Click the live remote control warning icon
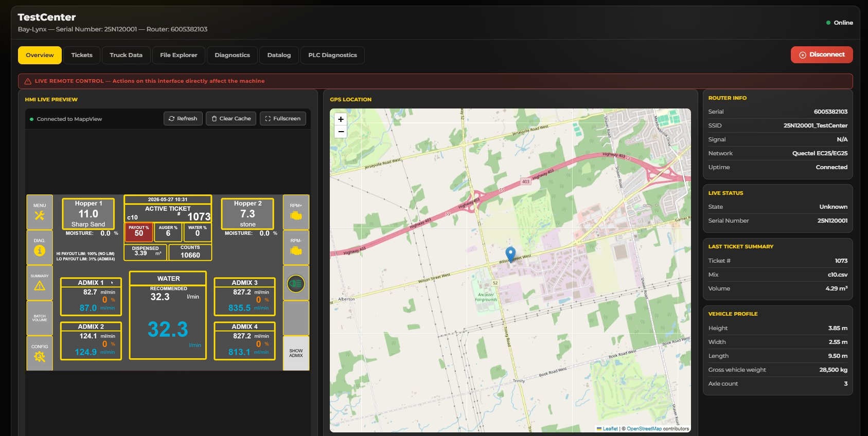The image size is (868, 436). point(28,81)
